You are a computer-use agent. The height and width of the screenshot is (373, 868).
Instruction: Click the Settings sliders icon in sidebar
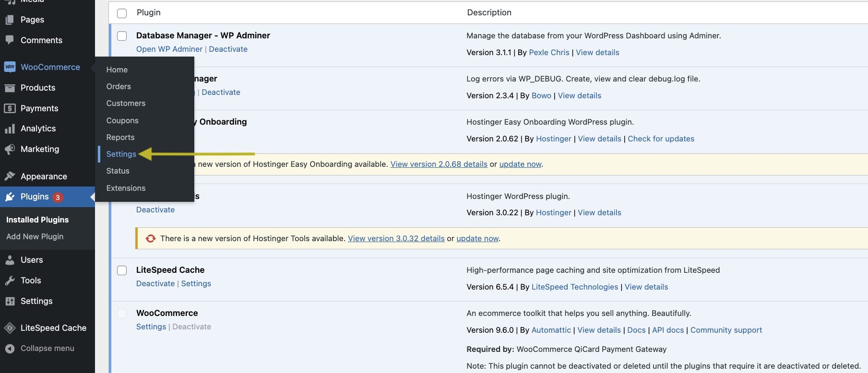coord(10,301)
